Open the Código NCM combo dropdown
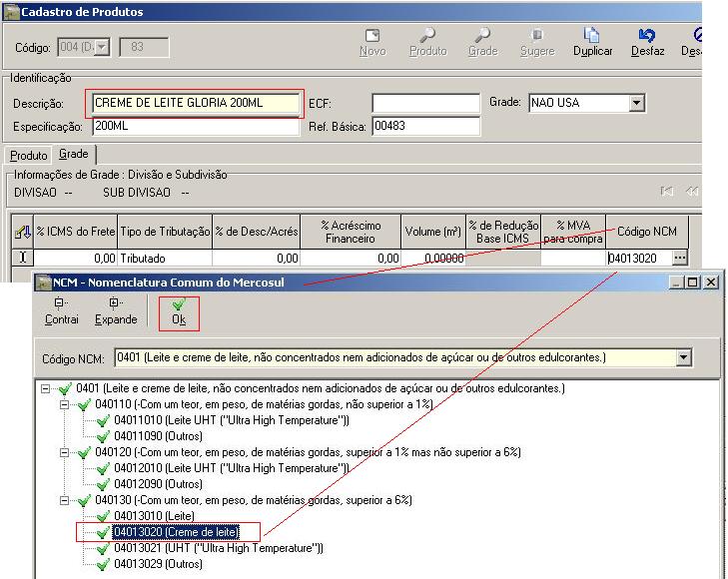The height and width of the screenshot is (579, 728). tap(683, 357)
